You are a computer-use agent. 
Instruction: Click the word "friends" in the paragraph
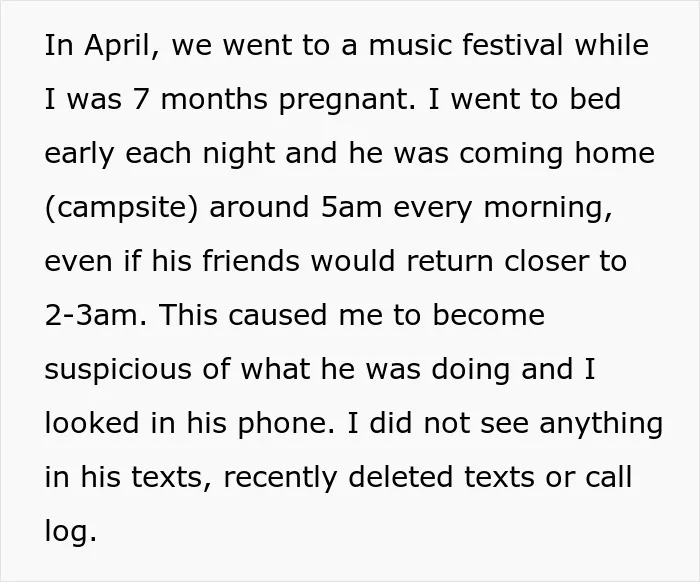[251, 261]
